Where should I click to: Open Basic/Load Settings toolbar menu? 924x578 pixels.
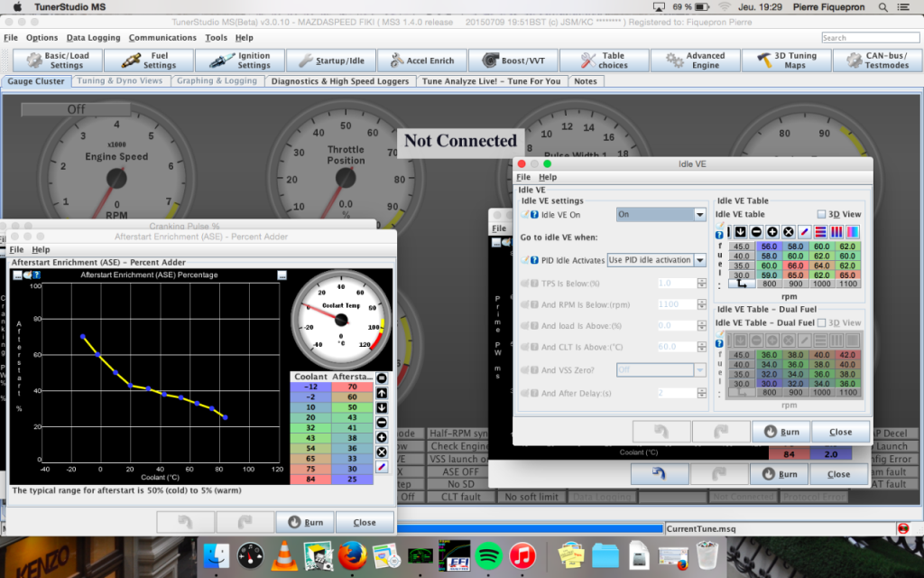pos(59,61)
